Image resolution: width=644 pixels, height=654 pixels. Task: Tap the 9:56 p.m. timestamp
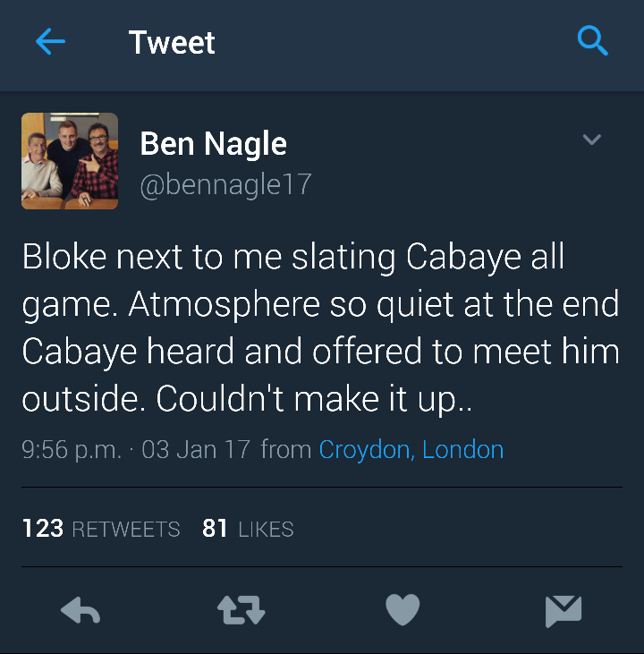72,450
